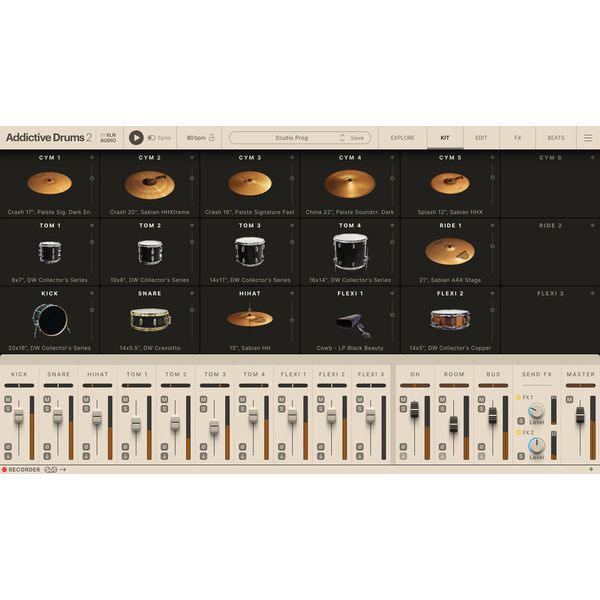Open the RIDE 1 slot options dot
The width and height of the screenshot is (600, 600).
pos(492,225)
